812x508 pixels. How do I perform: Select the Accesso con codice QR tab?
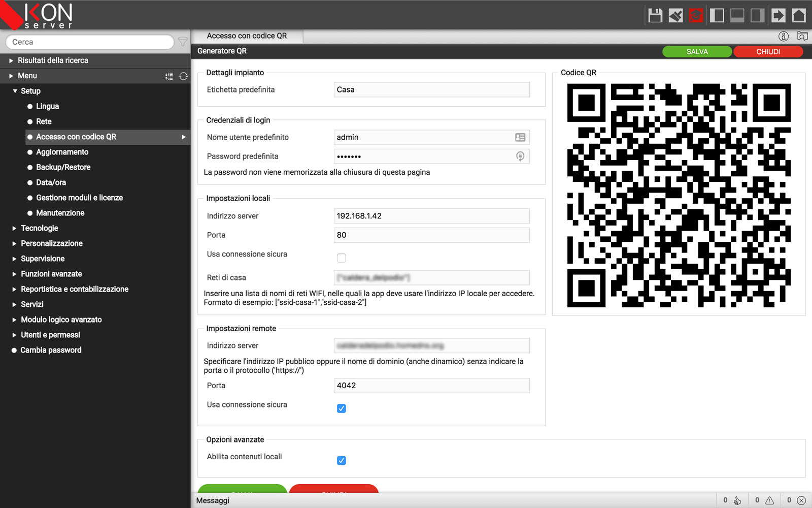click(247, 36)
